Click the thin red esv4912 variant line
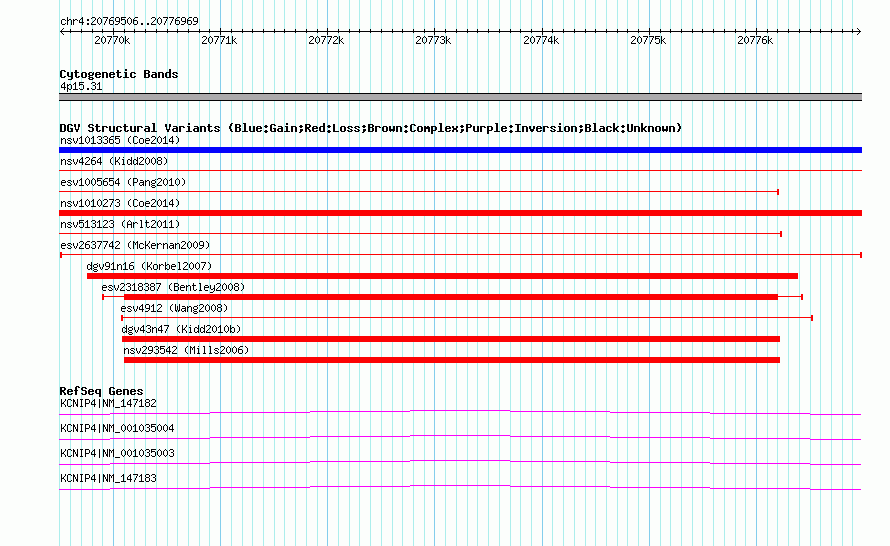890x546 pixels. (467, 318)
